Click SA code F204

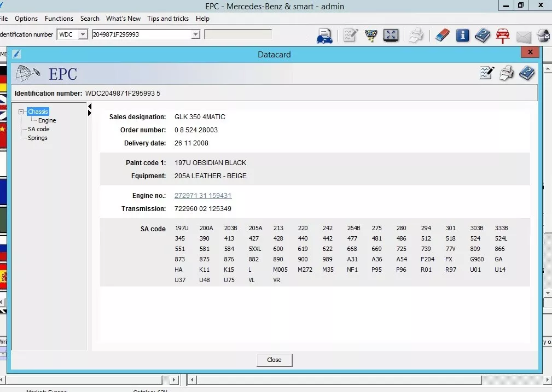[x=428, y=259]
